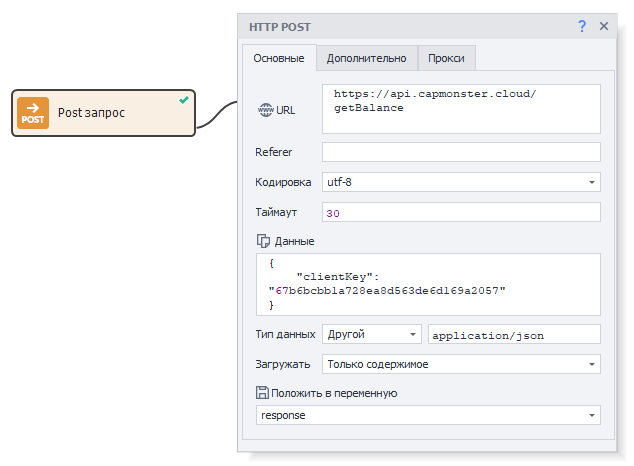This screenshot has width=634, height=466.
Task: Click the copy icon beside Данные
Action: click(264, 241)
